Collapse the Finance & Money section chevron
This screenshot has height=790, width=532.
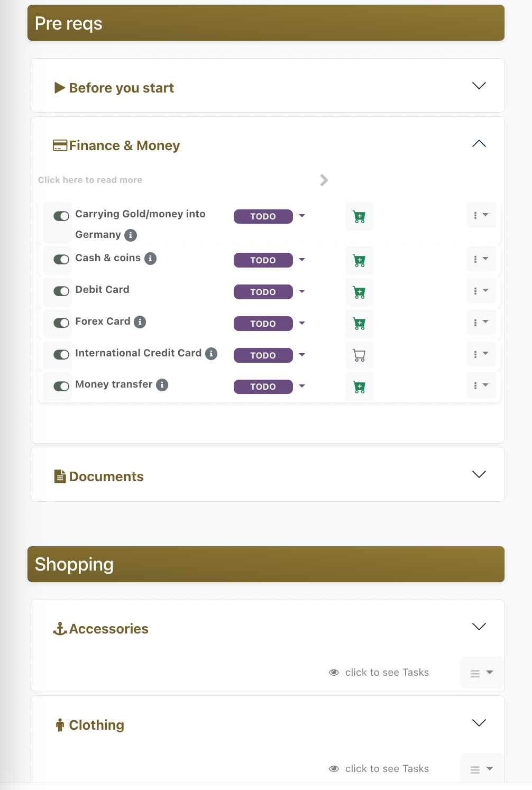click(479, 144)
